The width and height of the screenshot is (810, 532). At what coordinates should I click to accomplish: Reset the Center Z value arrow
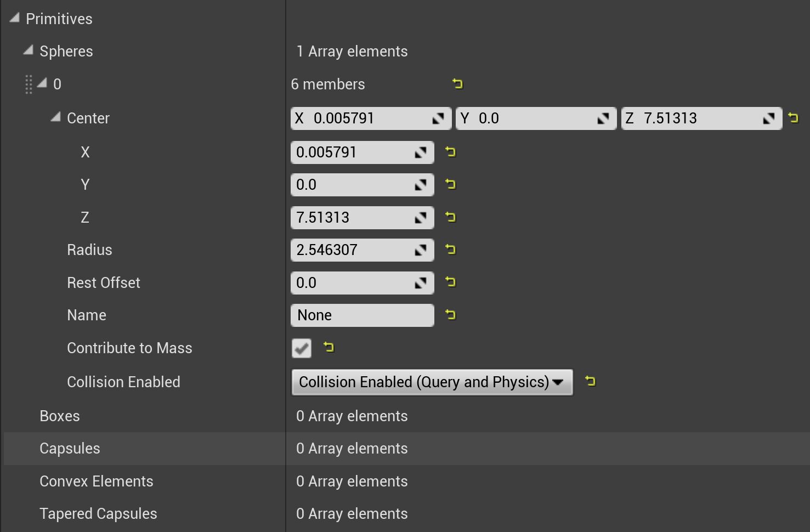[x=450, y=217]
